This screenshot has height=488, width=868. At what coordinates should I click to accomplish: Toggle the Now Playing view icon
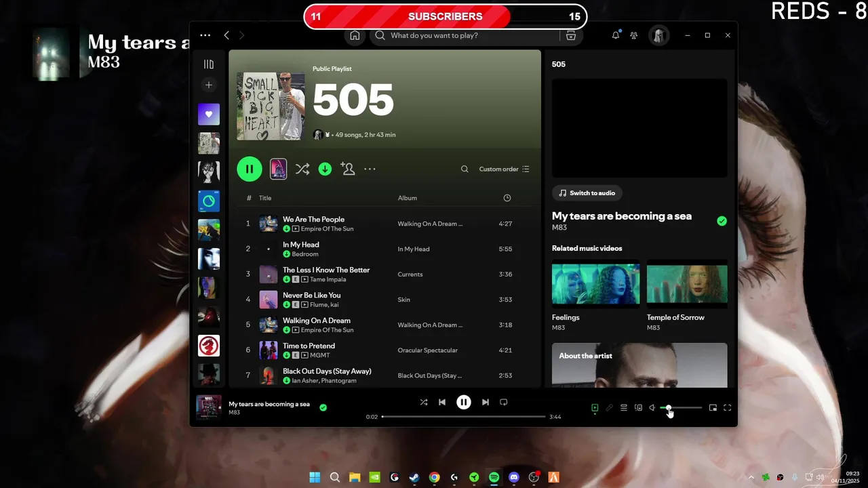595,408
